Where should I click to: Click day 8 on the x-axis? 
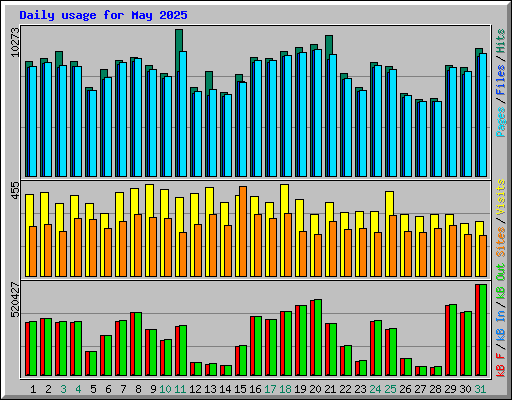(x=138, y=389)
